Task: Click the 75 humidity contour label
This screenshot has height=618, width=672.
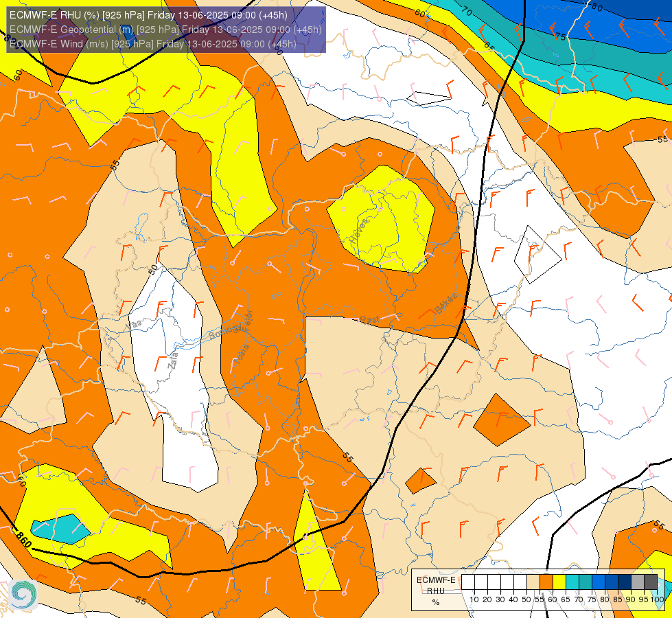Action: point(561,36)
